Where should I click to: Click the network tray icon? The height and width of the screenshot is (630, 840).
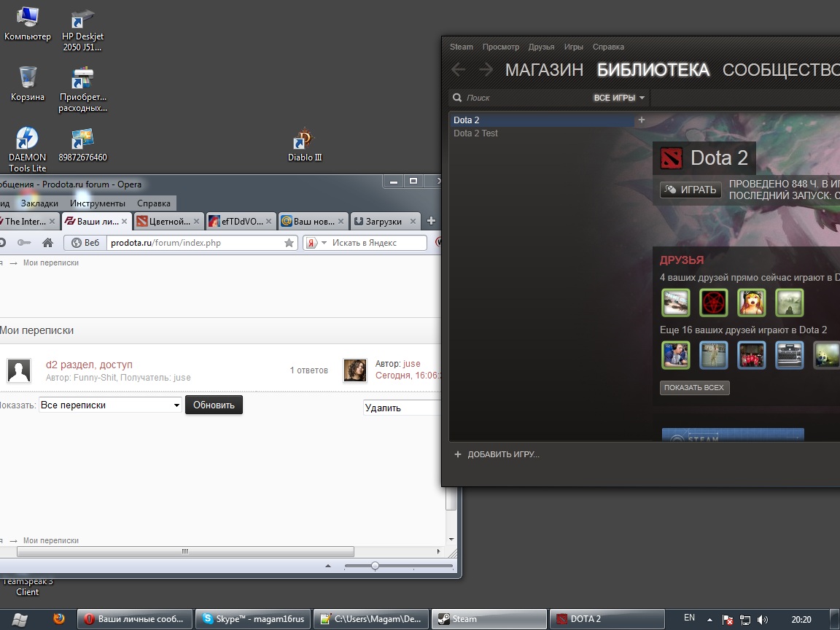pyautogui.click(x=744, y=620)
